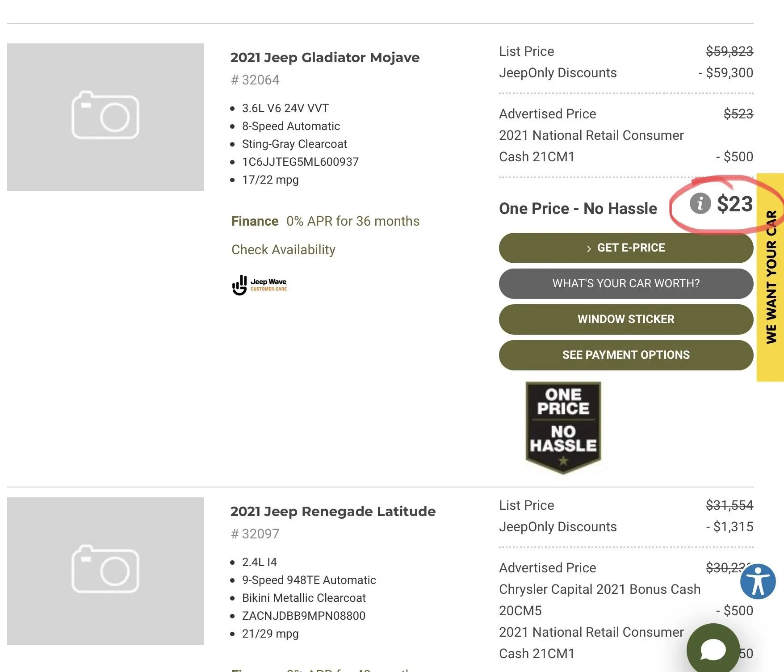The width and height of the screenshot is (784, 672).
Task: Open the We Want Your Car side tab
Action: click(771, 277)
